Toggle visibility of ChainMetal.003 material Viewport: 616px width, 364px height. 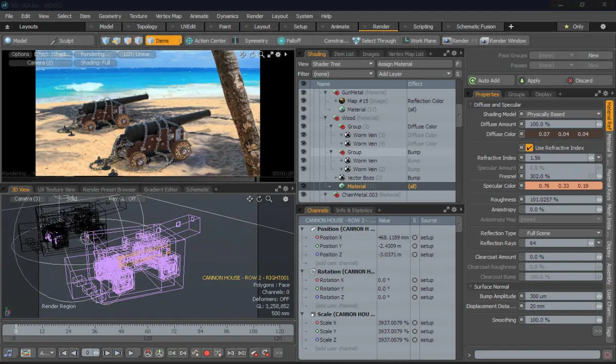[303, 195]
